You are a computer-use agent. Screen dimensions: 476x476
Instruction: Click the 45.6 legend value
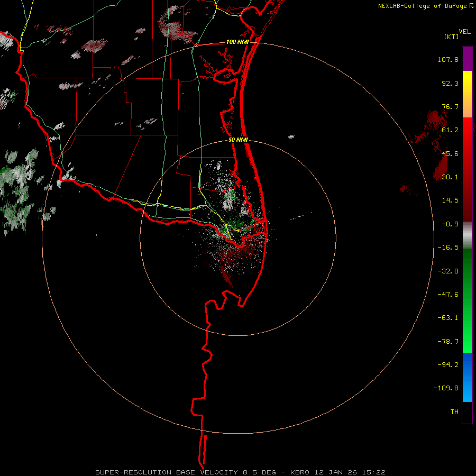(450, 153)
